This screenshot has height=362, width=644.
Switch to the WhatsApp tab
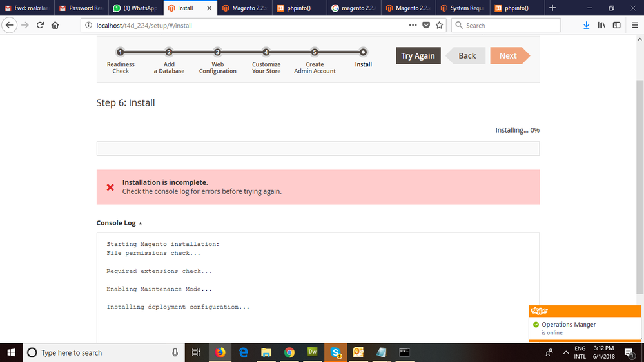[136, 8]
